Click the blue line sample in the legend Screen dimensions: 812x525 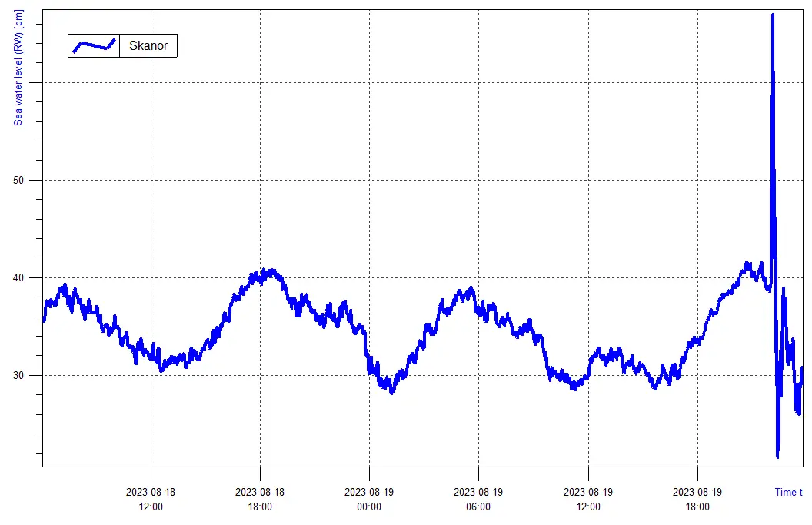coord(94,46)
